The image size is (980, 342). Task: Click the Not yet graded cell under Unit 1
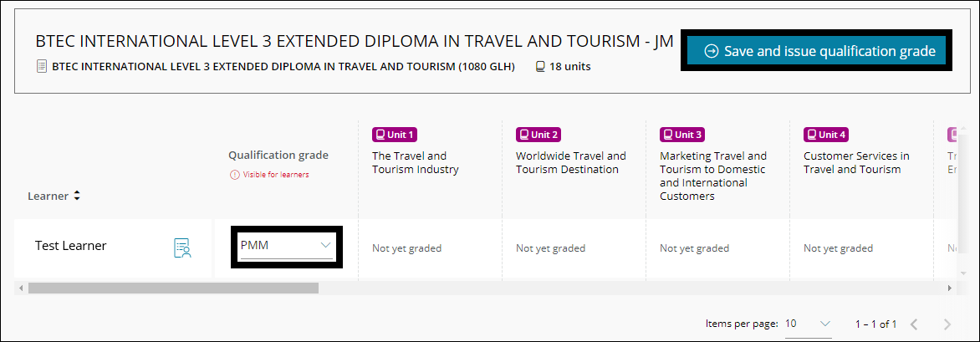pos(406,248)
